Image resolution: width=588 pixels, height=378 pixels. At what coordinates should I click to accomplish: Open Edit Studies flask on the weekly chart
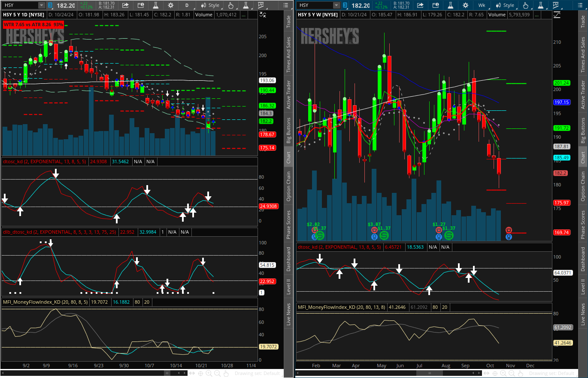[x=450, y=5]
